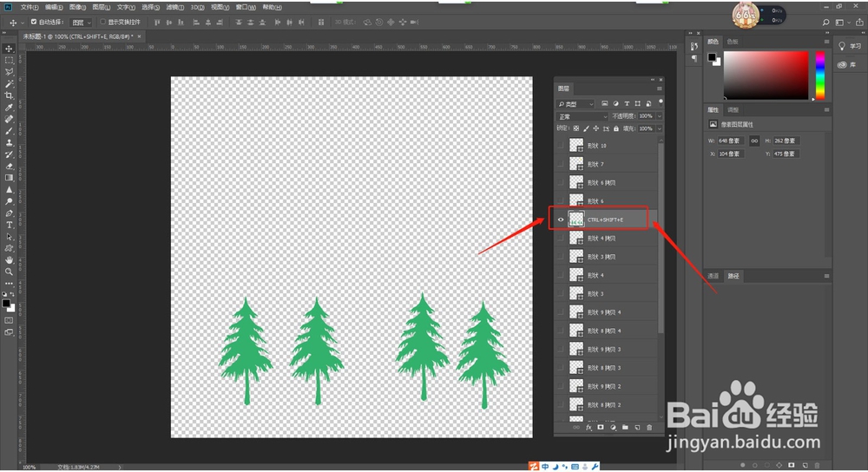Click the foreground color swatch in toolbox
The image size is (868, 472).
click(6, 303)
